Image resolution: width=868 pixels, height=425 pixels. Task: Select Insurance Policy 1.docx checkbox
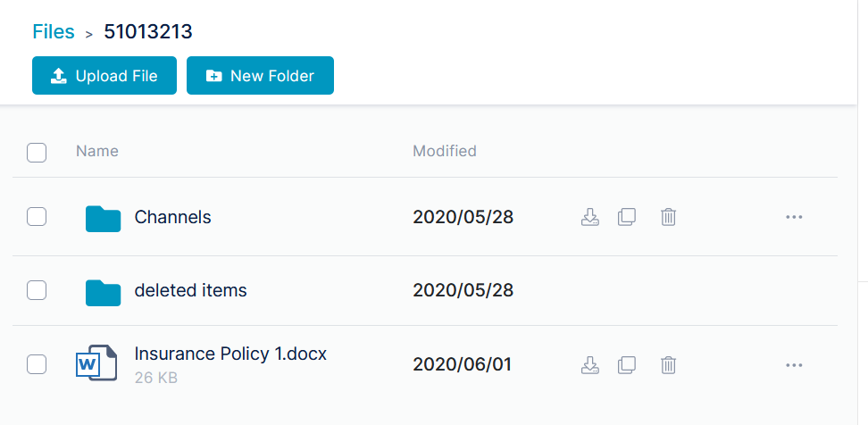[x=37, y=364]
